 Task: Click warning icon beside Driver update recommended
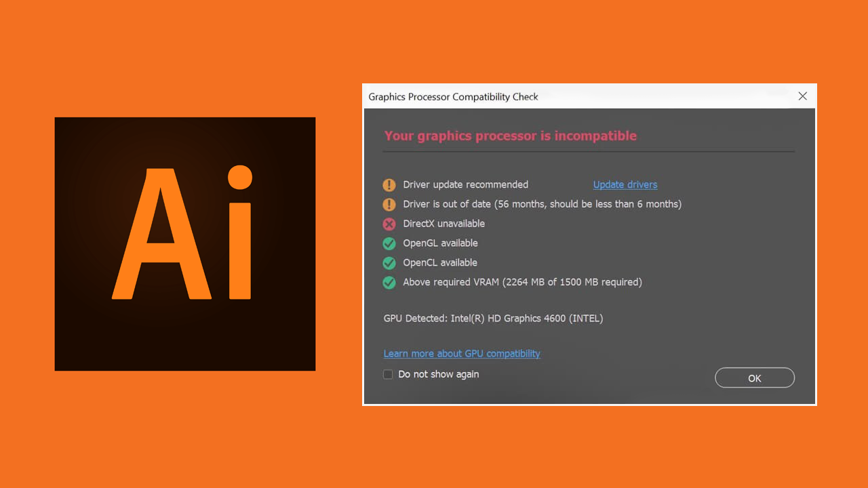pyautogui.click(x=389, y=184)
